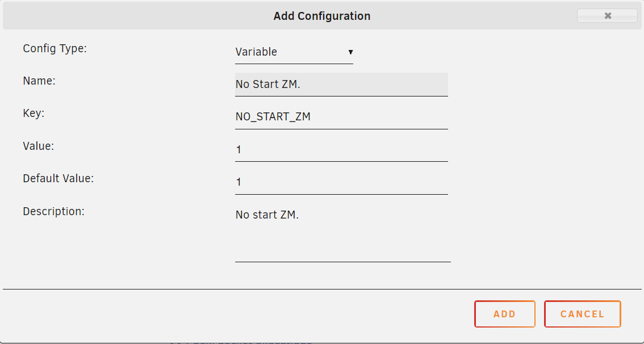The height and width of the screenshot is (344, 644).
Task: Click the Config Type: label
Action: tap(55, 48)
